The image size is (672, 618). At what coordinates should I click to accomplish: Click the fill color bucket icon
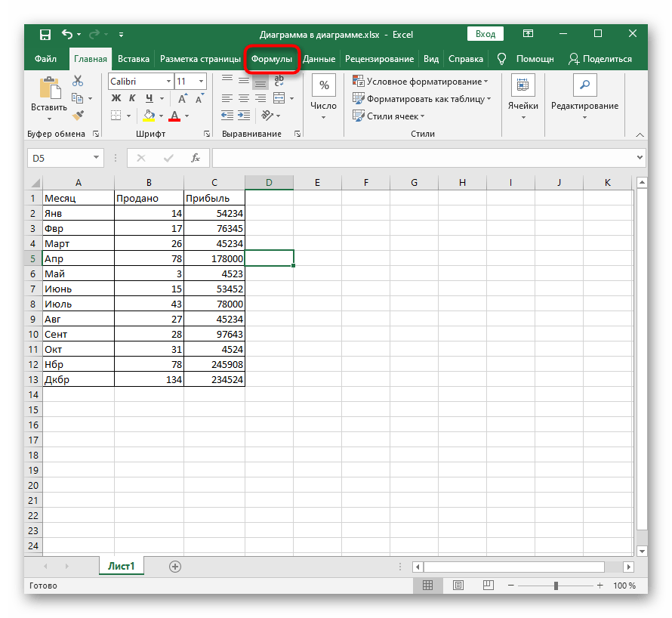point(149,116)
